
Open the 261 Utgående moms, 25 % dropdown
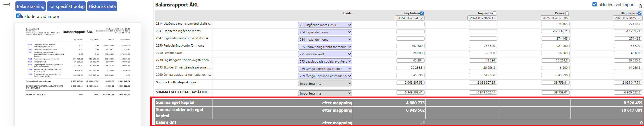[x=325, y=25]
